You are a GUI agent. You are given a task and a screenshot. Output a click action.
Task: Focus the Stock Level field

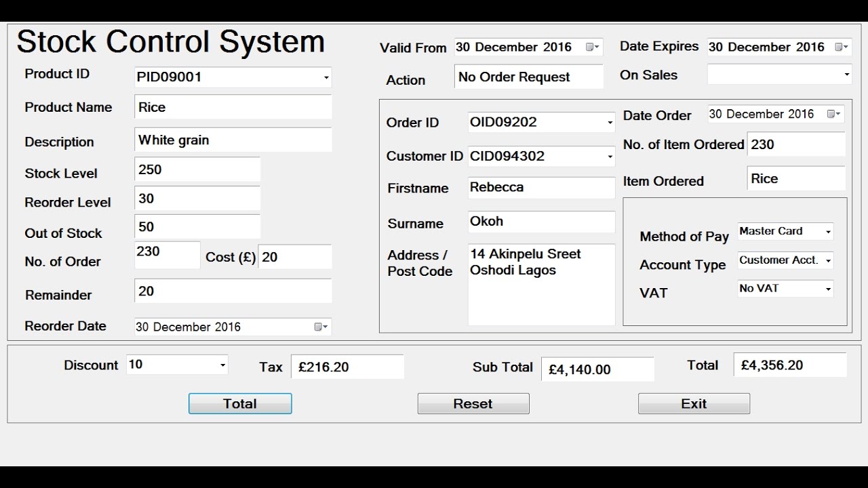tap(197, 169)
